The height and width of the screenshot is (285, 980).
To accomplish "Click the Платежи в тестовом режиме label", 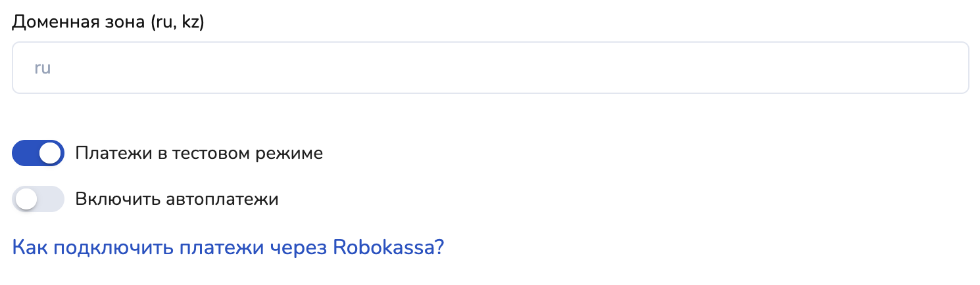I will coord(199,154).
